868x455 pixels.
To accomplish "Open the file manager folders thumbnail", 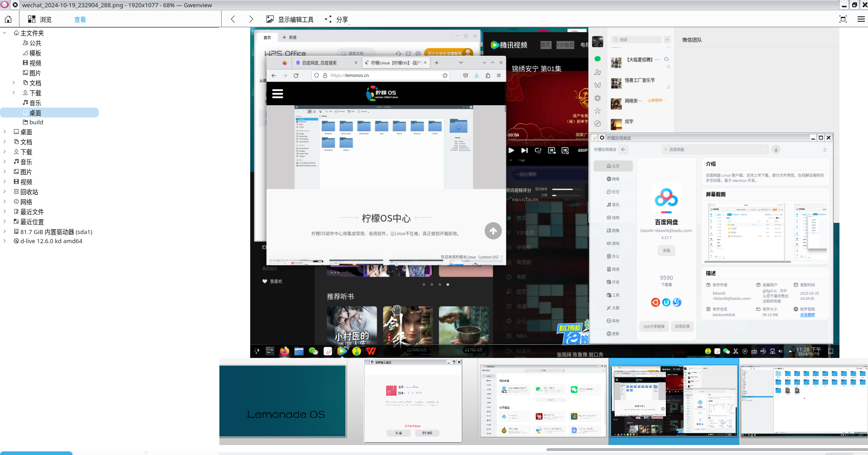I will coord(804,401).
